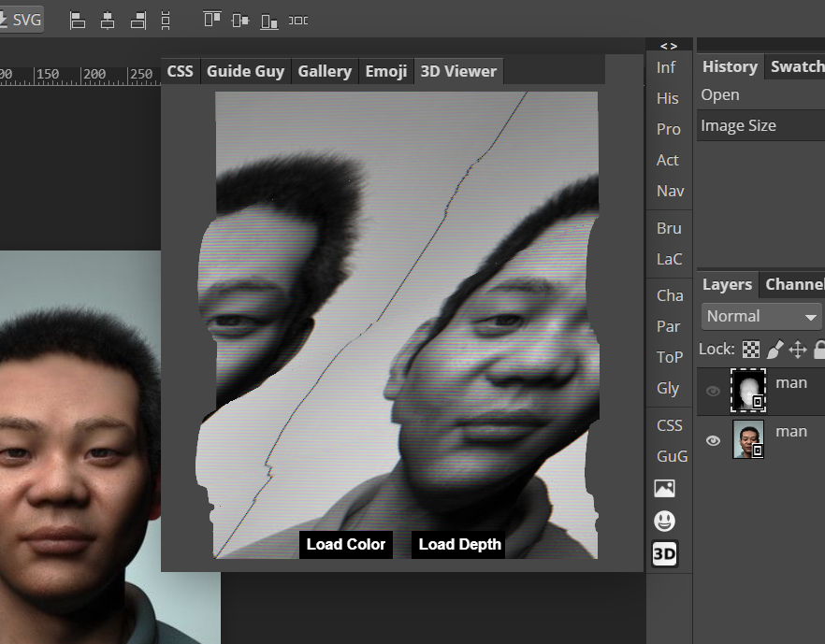Enable lock position on the layer
The image size is (825, 644).
tap(797, 349)
